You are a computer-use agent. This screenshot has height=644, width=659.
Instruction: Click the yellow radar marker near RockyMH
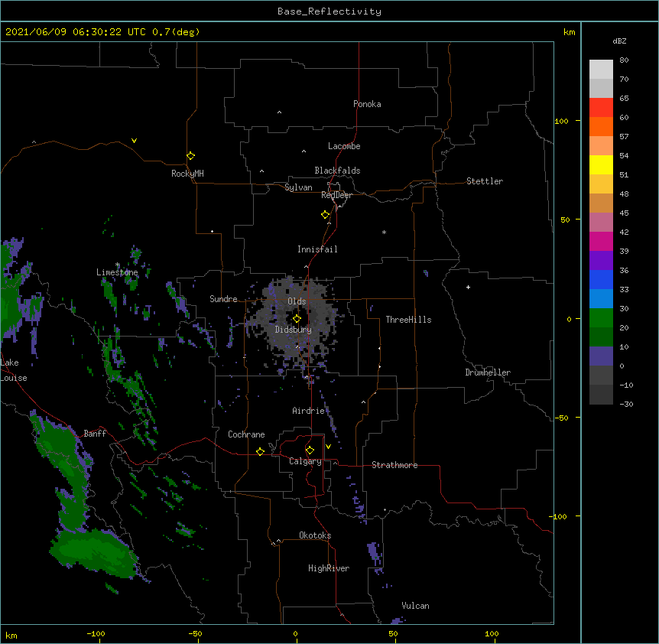(191, 156)
